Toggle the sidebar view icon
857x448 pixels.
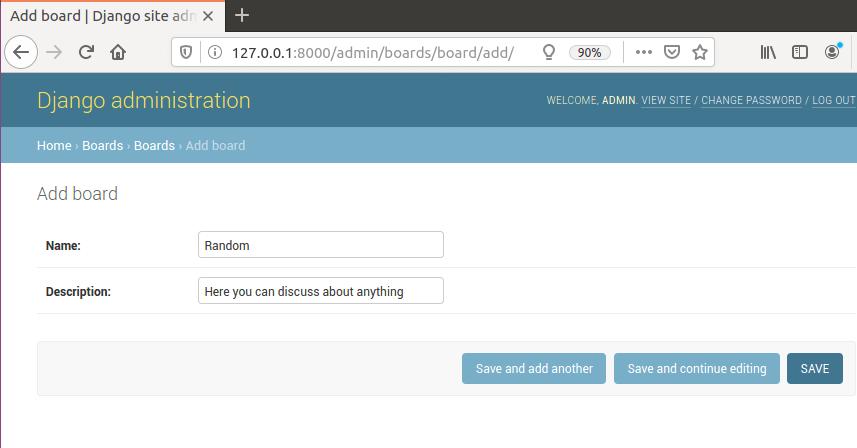pos(800,52)
